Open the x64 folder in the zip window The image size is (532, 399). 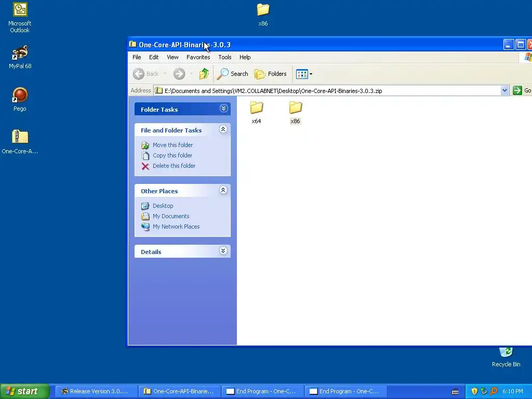tap(256, 112)
